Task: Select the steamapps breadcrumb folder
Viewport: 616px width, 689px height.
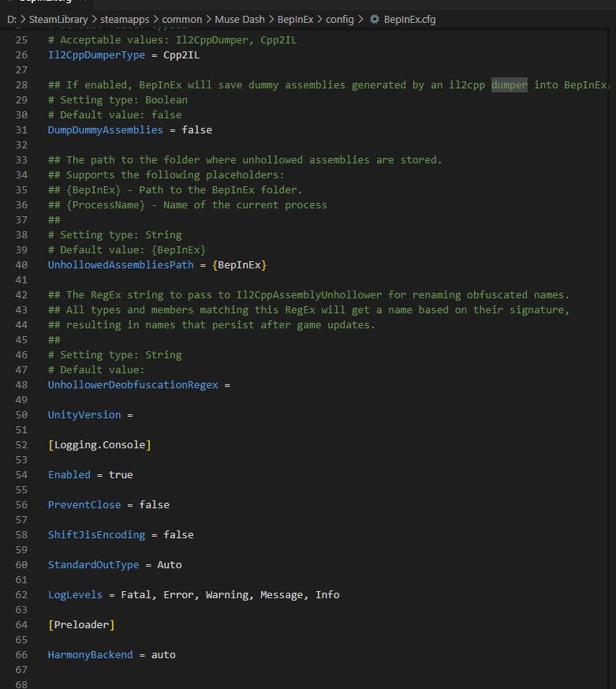Action: coord(125,19)
